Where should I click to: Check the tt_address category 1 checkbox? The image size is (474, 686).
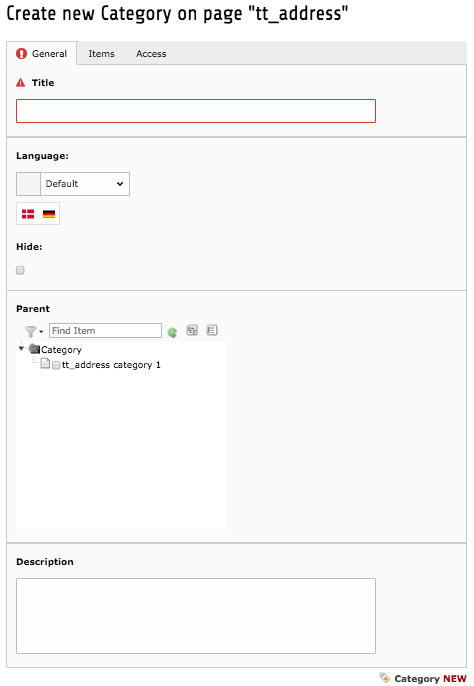56,365
